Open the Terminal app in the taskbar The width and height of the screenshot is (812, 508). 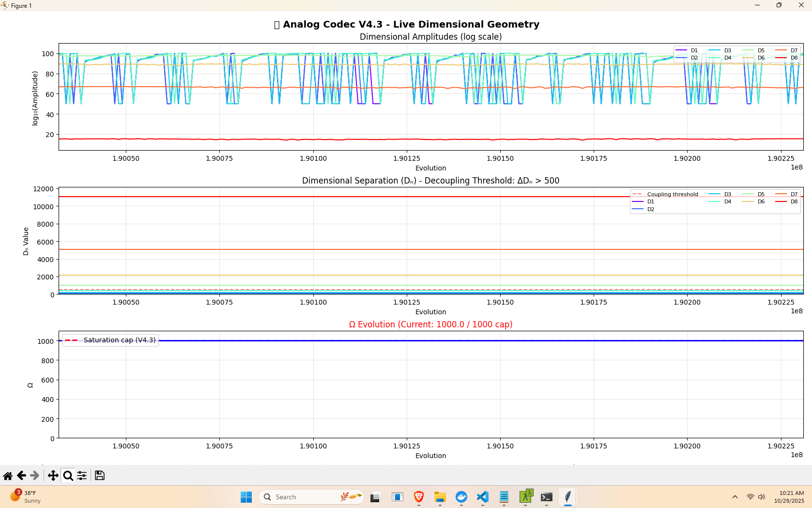547,497
